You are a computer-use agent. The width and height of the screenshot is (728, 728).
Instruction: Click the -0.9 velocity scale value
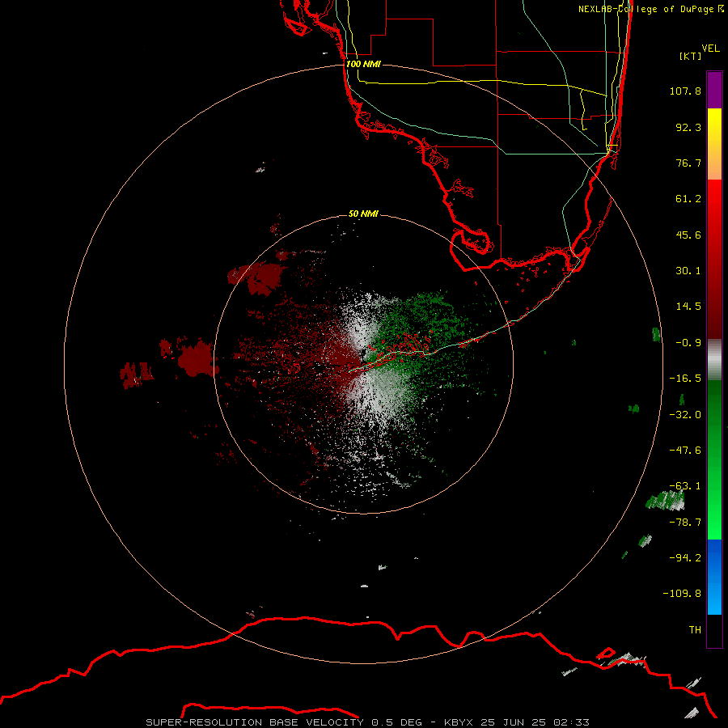click(688, 343)
